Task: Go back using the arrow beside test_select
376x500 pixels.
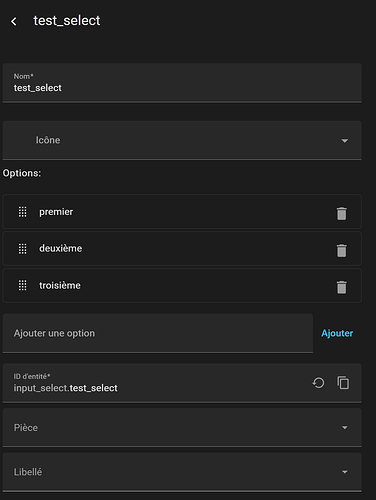Action: pos(14,22)
